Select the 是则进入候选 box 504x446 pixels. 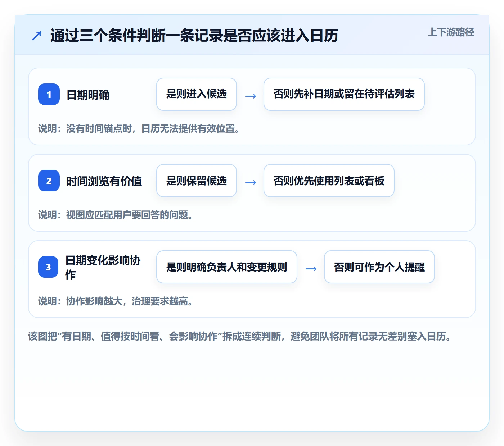click(x=197, y=94)
